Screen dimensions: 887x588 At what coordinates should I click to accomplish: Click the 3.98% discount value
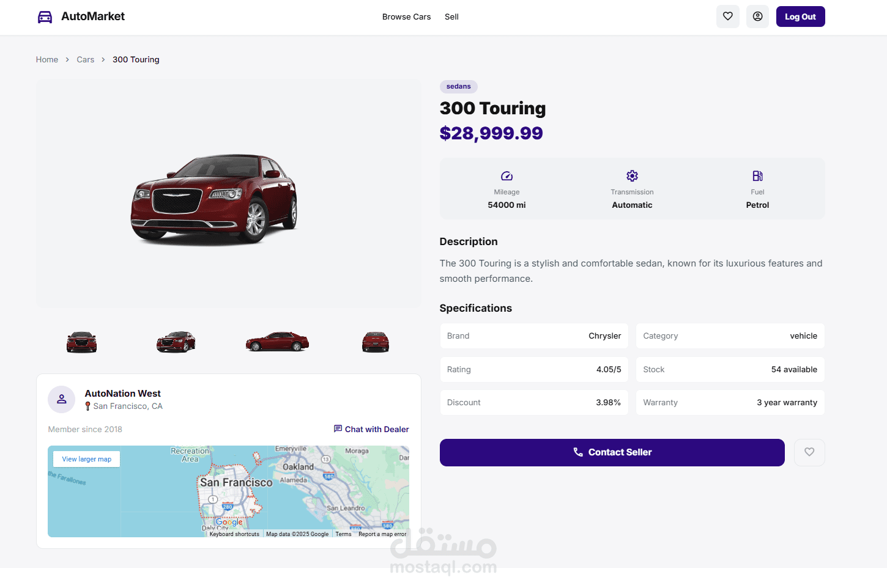click(608, 402)
